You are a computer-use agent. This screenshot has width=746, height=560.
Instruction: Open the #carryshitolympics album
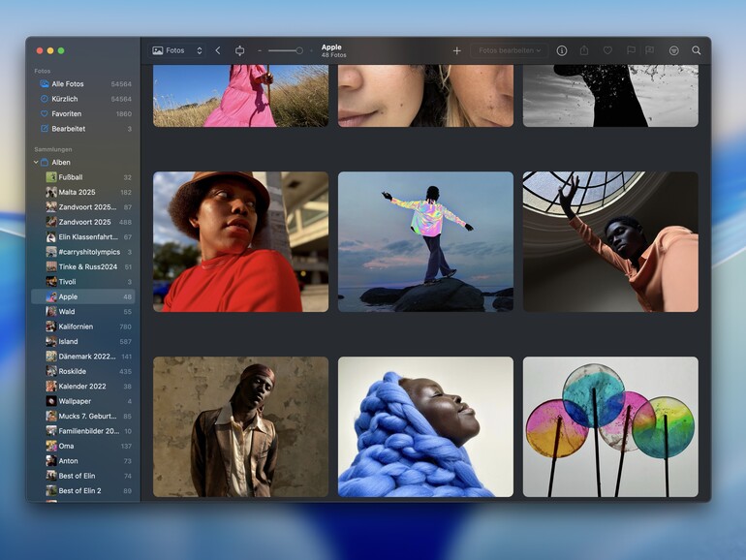tap(83, 252)
